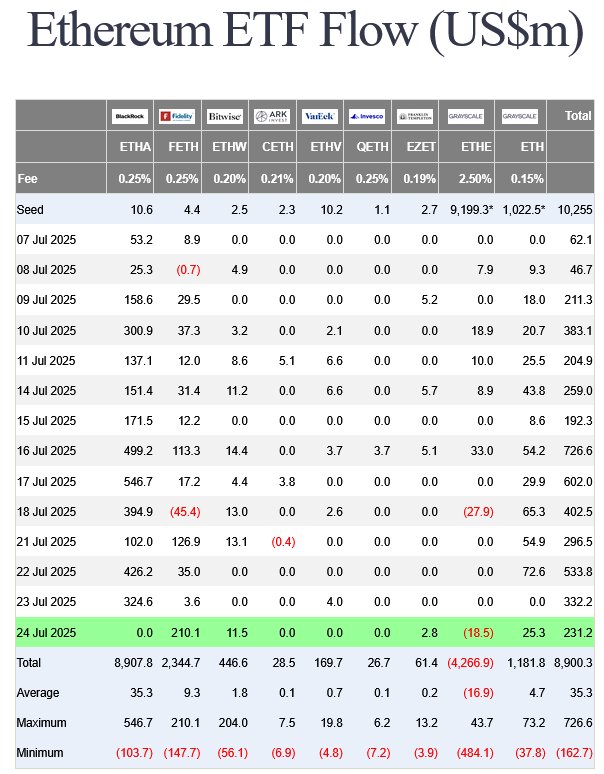
Task: Click the 0.15% ETH fee cell
Action: [527, 179]
